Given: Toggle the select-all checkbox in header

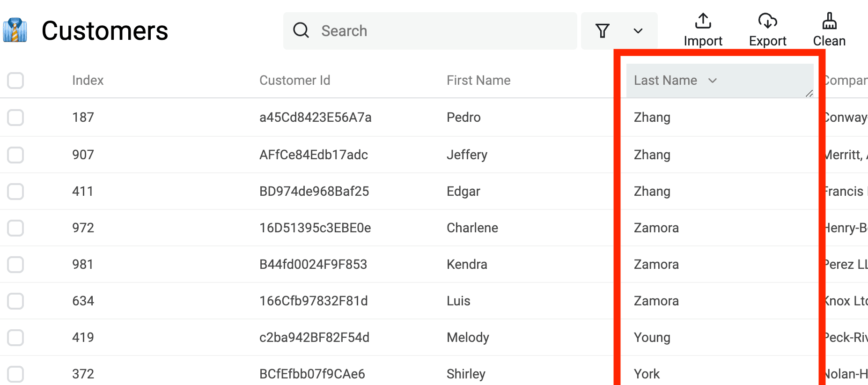Looking at the screenshot, I should pyautogui.click(x=15, y=81).
